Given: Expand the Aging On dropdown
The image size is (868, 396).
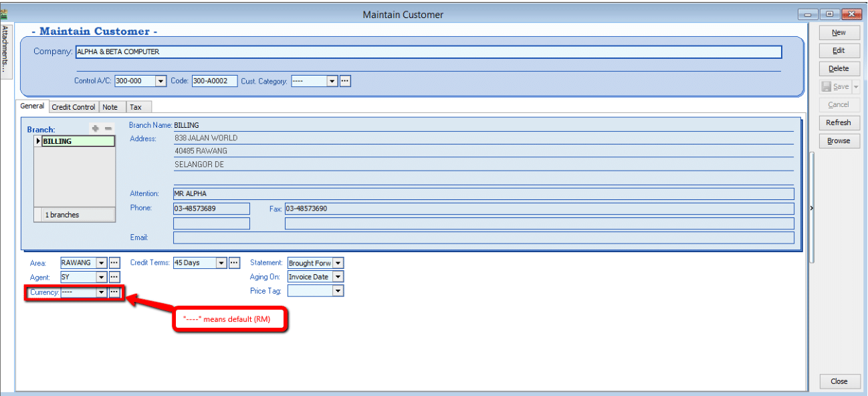Looking at the screenshot, I should pos(338,277).
